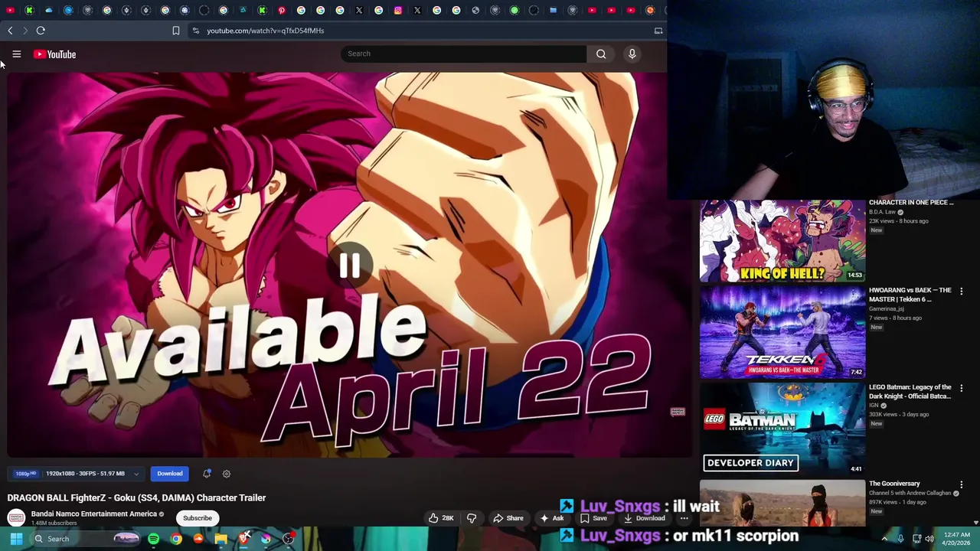Open Brave browser from taskbar
Viewport: 980px width, 551px height.
coord(243,539)
